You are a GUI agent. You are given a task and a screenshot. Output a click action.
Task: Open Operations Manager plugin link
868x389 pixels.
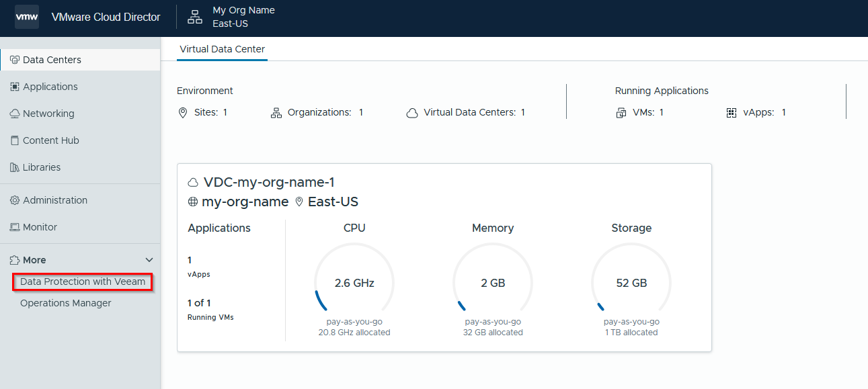[x=66, y=303]
